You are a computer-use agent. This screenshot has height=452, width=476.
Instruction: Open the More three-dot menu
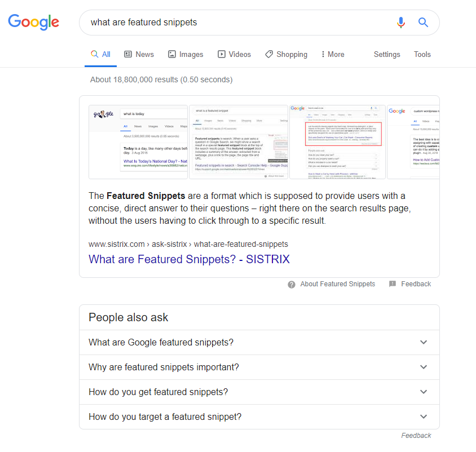click(x=333, y=54)
